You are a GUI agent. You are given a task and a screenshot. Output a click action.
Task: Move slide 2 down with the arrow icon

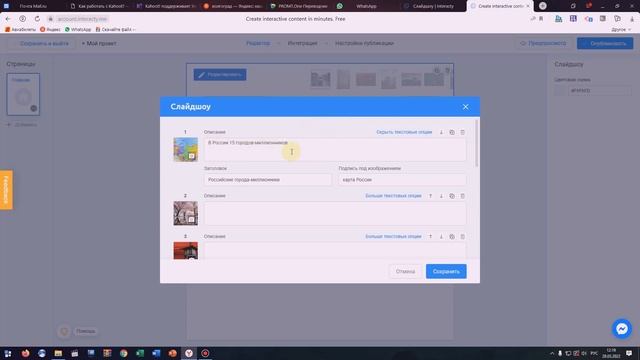point(441,196)
